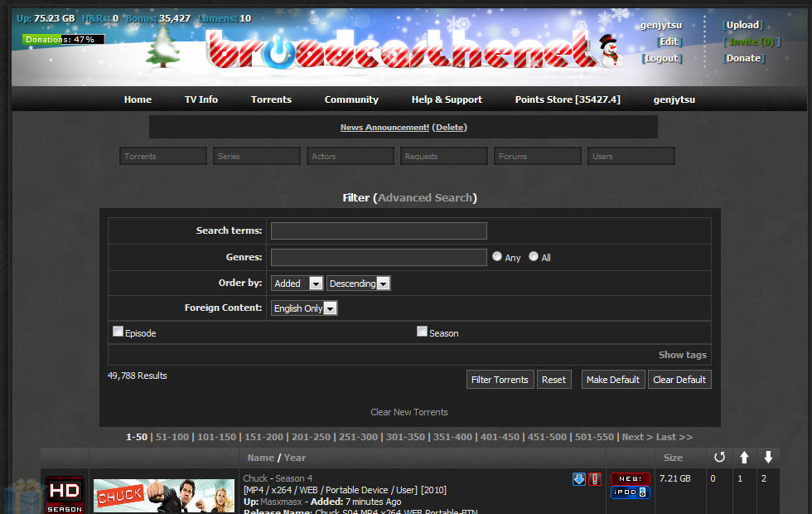The width and height of the screenshot is (812, 514).
Task: Go to results page 501-550
Action: (594, 437)
